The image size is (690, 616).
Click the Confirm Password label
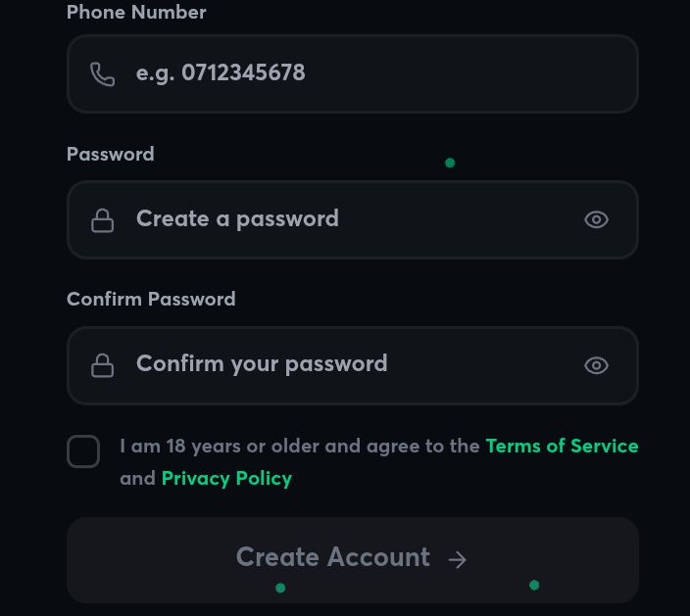[x=151, y=300]
